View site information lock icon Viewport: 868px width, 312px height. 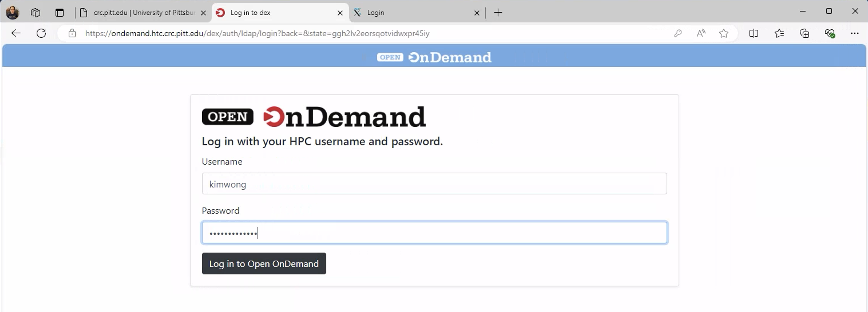(72, 33)
